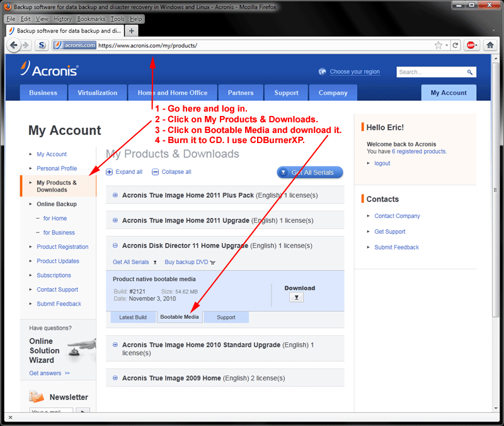The width and height of the screenshot is (504, 426).
Task: Open the Adblock Plus dropdown arrow
Action: pyautogui.click(x=476, y=45)
